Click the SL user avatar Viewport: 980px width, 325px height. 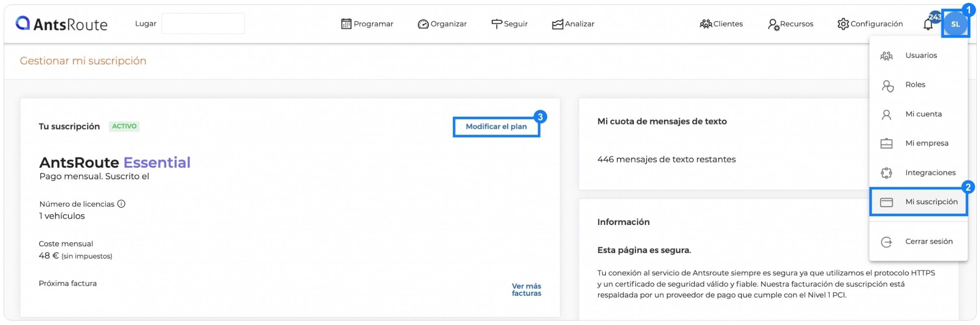pos(955,24)
